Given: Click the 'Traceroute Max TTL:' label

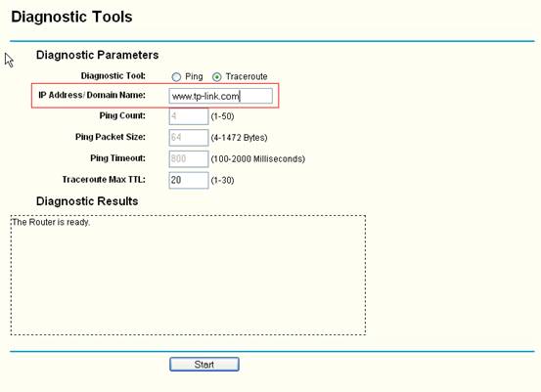Looking at the screenshot, I should coord(104,180).
